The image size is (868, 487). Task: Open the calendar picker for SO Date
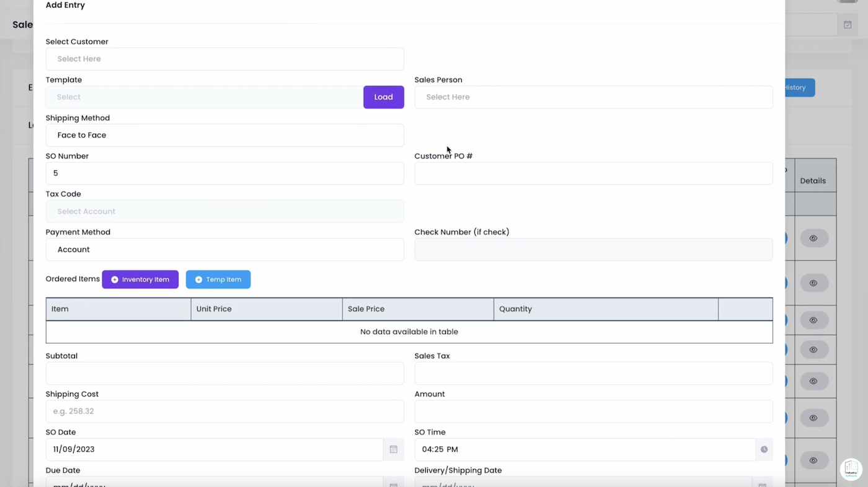click(x=393, y=449)
